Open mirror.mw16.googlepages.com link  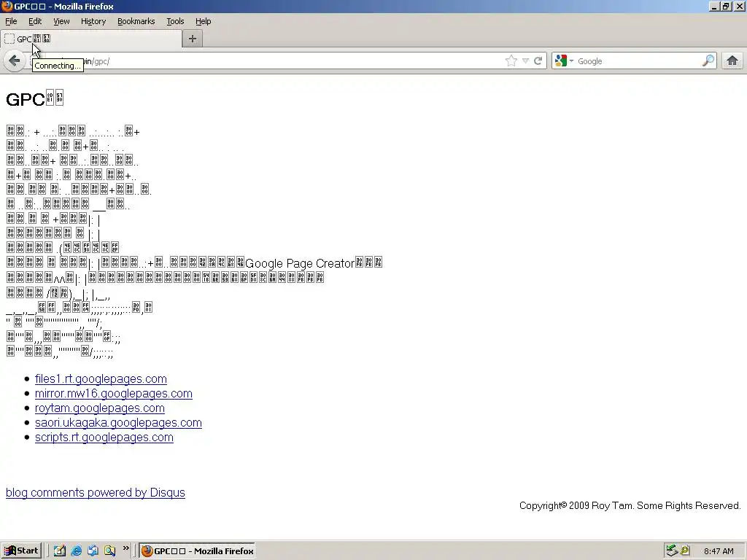[113, 394]
